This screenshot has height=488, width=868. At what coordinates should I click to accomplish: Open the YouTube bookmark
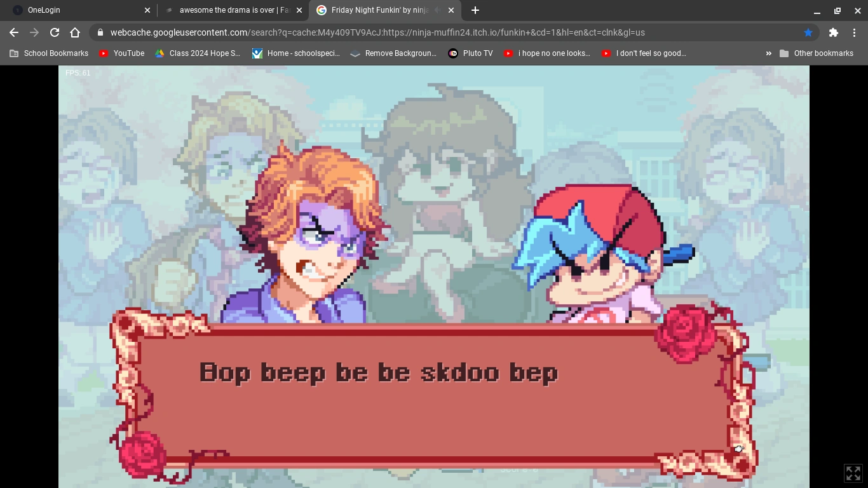[122, 53]
